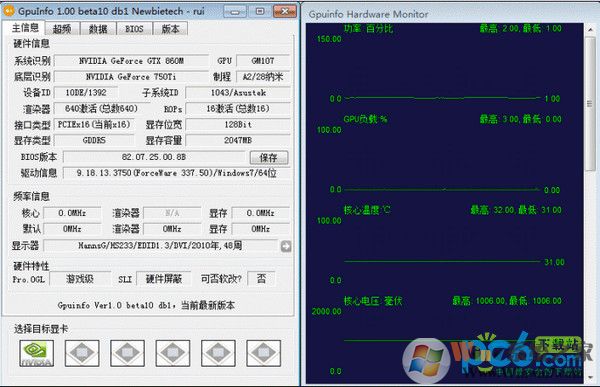Click the Hardware Monitor scrollbar down arrow
The image size is (600, 387).
click(x=590, y=377)
